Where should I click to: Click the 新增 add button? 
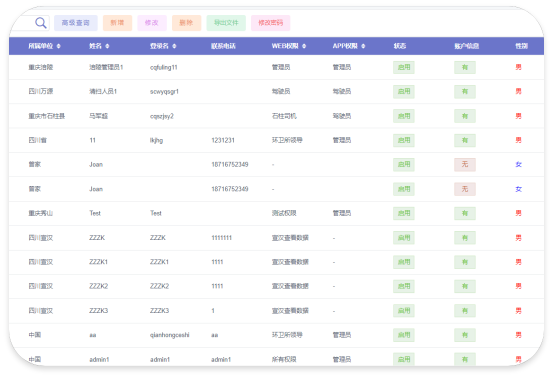pyautogui.click(x=117, y=23)
